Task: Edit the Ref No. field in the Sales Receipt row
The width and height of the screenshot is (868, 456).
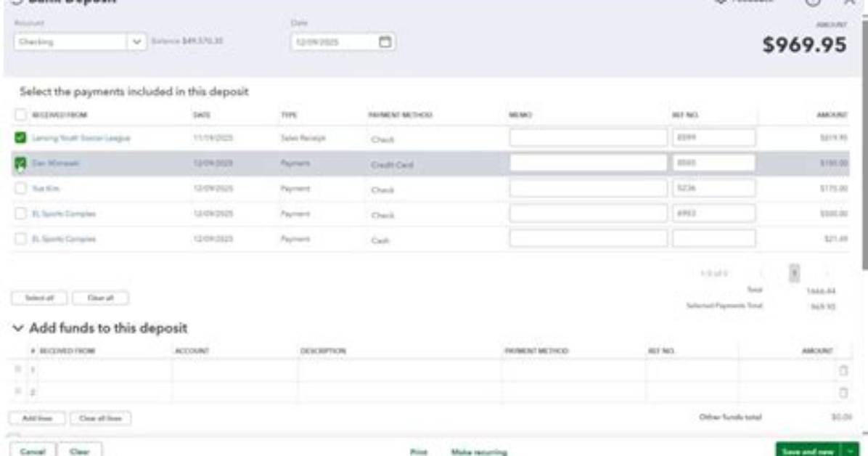Action: click(713, 137)
